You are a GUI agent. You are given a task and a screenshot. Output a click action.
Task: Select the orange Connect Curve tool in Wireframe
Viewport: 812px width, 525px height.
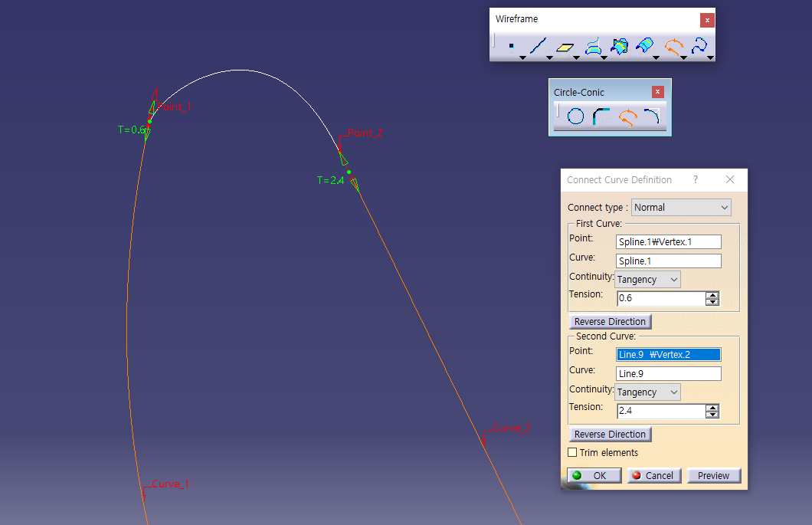[x=673, y=47]
